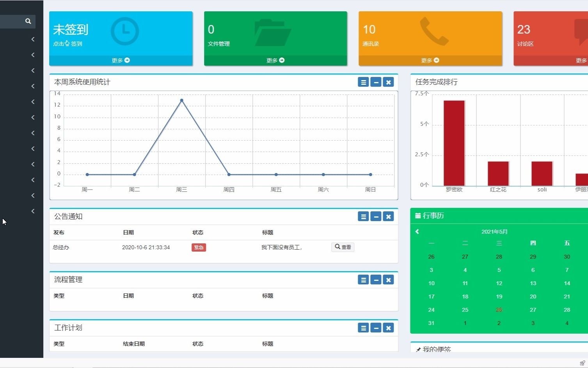Open the menu icon of 公告通知 panel
Viewport: 588px width, 368px height.
[363, 216]
